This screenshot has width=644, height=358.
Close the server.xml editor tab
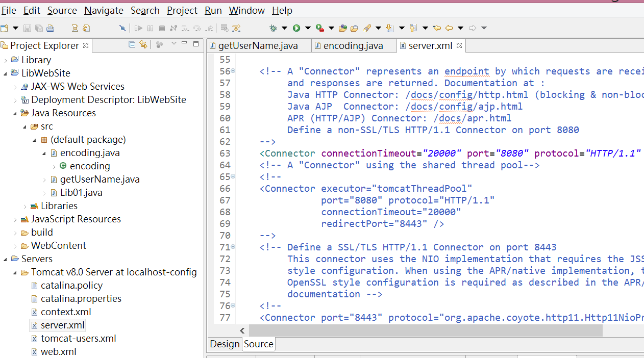[458, 45]
